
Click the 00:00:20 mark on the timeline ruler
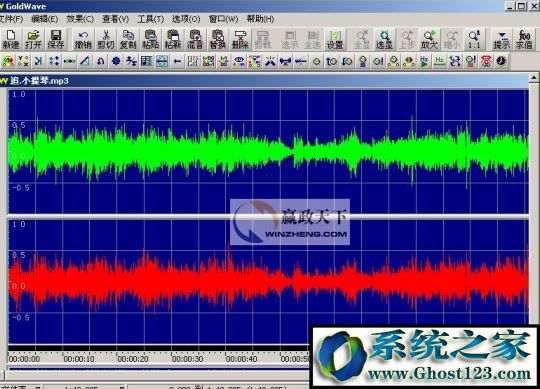click(x=133, y=359)
